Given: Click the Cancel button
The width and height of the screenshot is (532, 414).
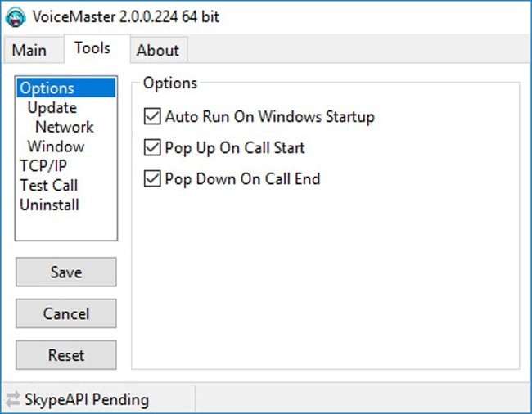Looking at the screenshot, I should pos(66,313).
